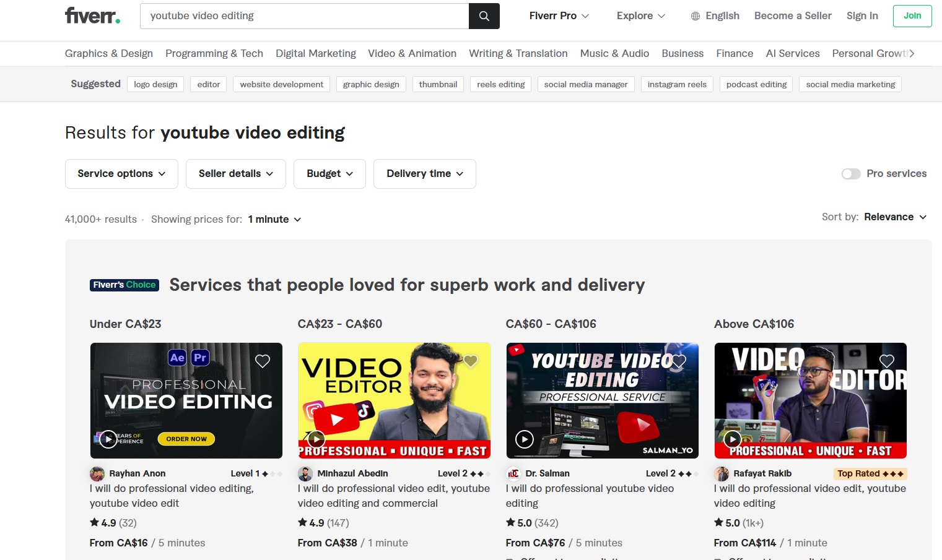Viewport: 942px width, 560px height.
Task: Expand the Budget filter
Action: click(x=329, y=174)
